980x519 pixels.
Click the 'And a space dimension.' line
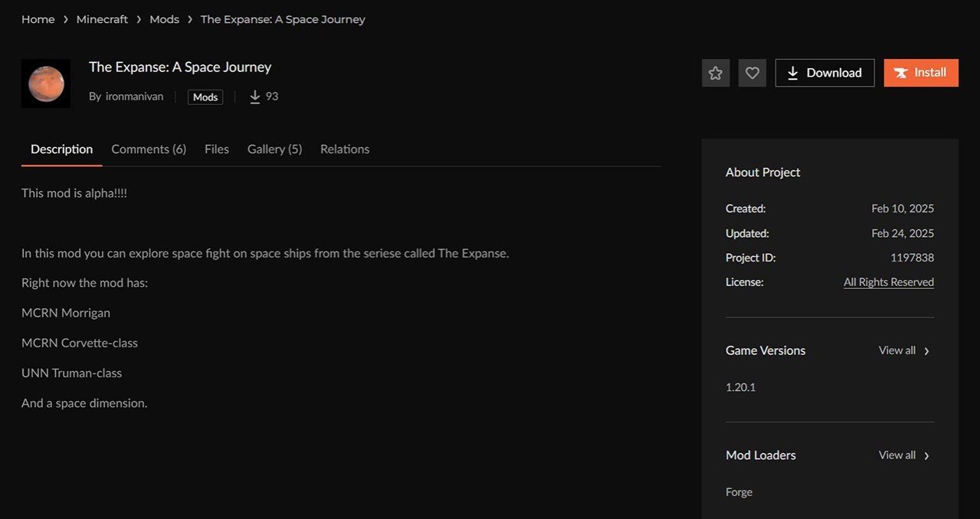pos(84,402)
